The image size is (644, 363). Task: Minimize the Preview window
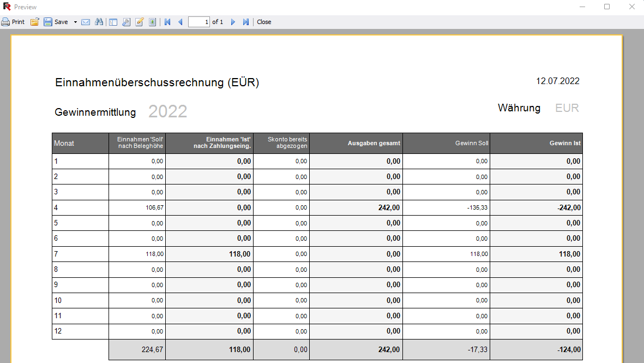(582, 7)
